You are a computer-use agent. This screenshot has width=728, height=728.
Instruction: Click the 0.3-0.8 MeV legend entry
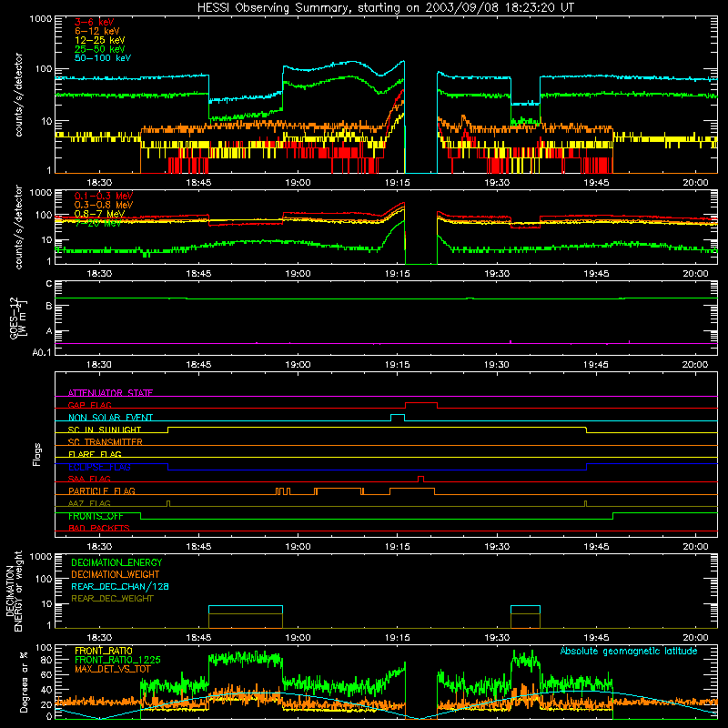104,205
